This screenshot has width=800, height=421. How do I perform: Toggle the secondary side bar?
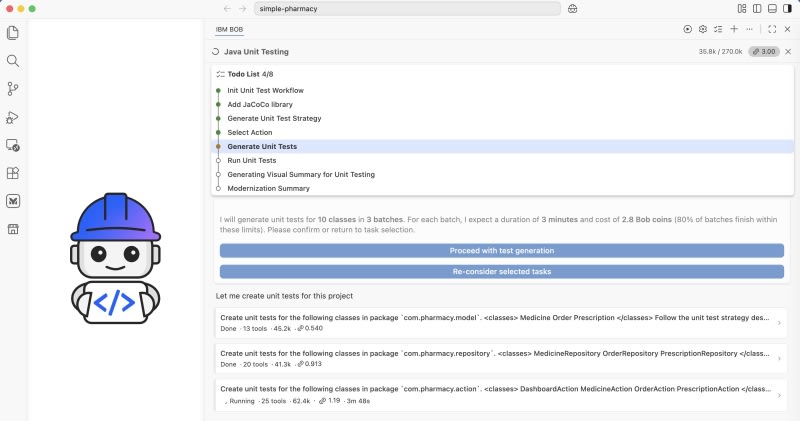[x=788, y=9]
